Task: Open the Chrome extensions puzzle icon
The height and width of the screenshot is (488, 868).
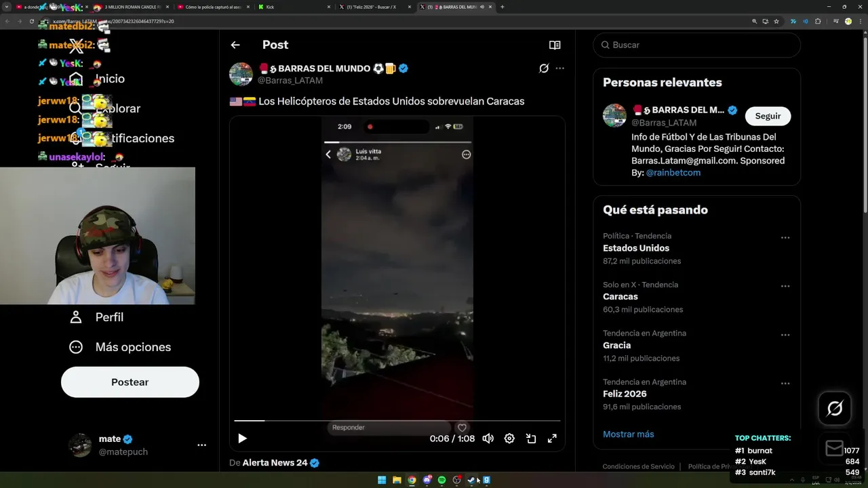Action: pos(818,21)
